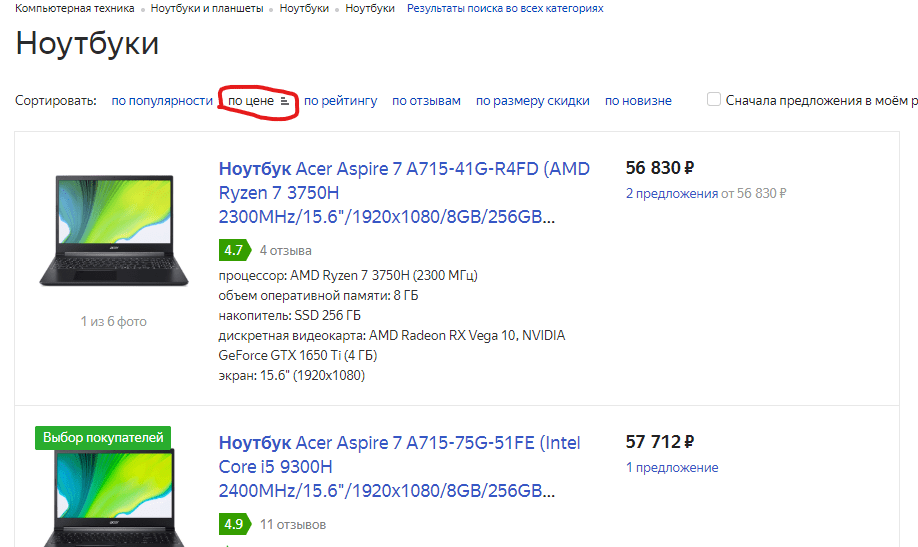The height and width of the screenshot is (547, 918).
Task: Click the 4.9 rating badge
Action: 235,524
